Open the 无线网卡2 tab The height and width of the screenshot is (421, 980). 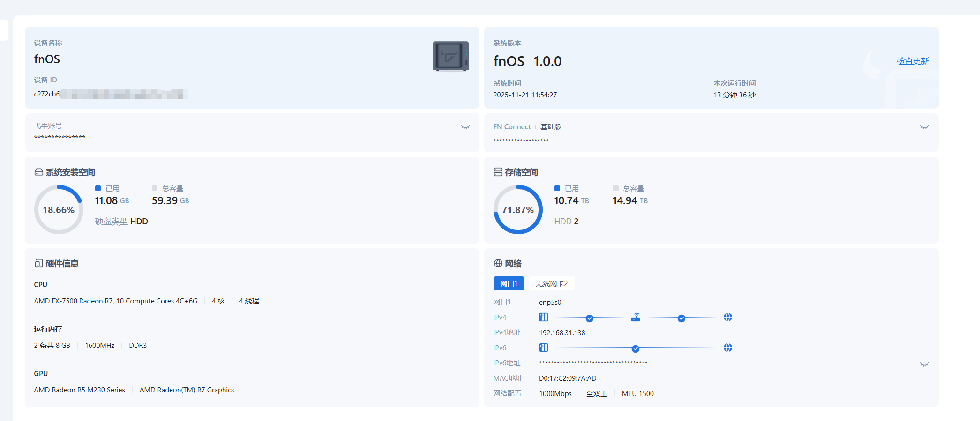[x=552, y=283]
